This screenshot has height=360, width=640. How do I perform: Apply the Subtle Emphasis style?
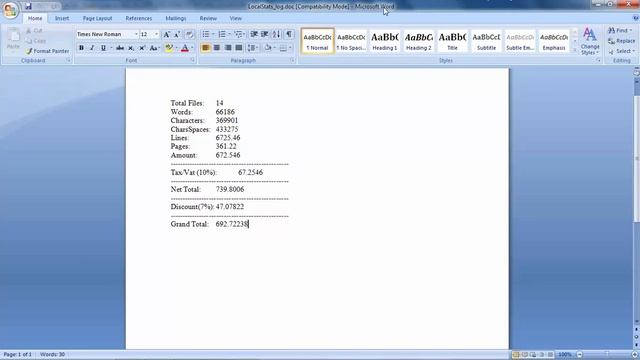tap(520, 41)
